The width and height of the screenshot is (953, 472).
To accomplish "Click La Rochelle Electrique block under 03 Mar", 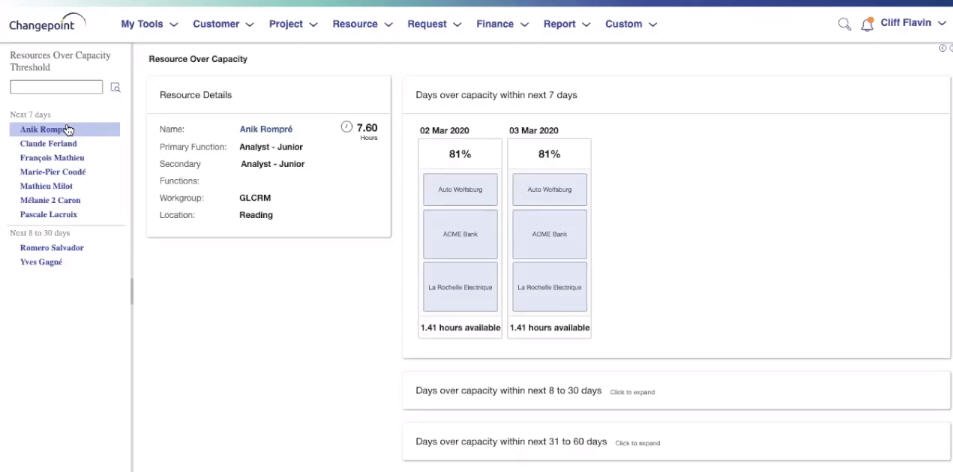I will 549,287.
